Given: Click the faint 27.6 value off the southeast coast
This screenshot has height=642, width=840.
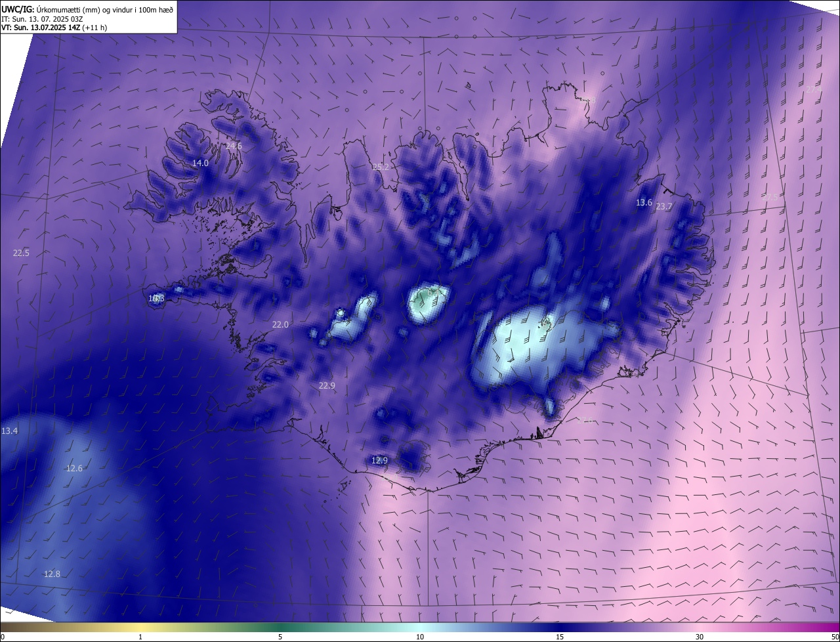Looking at the screenshot, I should tap(584, 419).
